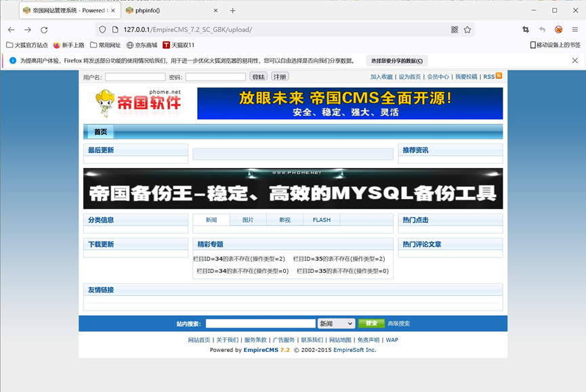Image resolution: width=586 pixels, height=392 pixels.
Task: Open the footer 服务条款 link
Action: (x=255, y=340)
